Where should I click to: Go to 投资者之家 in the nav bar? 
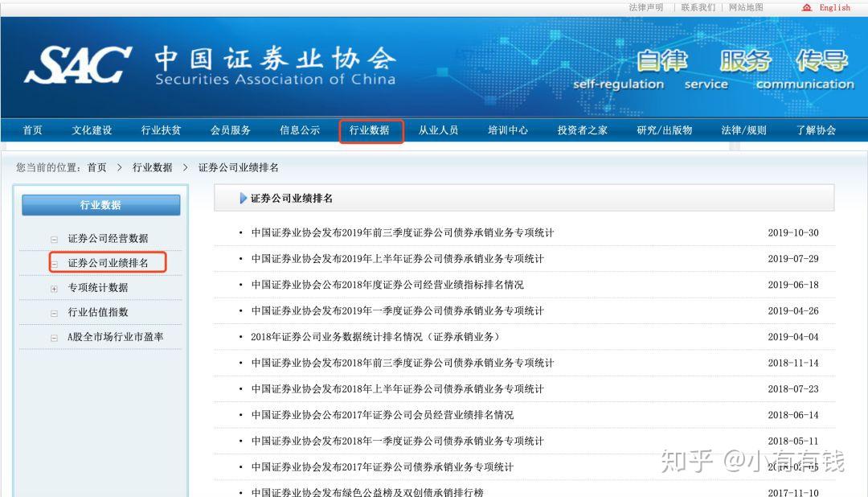coord(583,130)
